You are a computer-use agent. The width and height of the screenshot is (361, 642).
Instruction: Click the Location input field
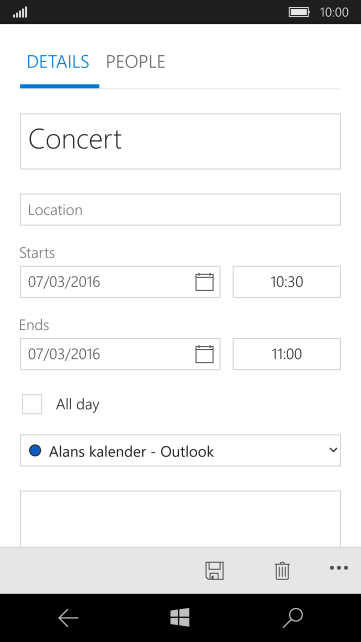tap(180, 210)
